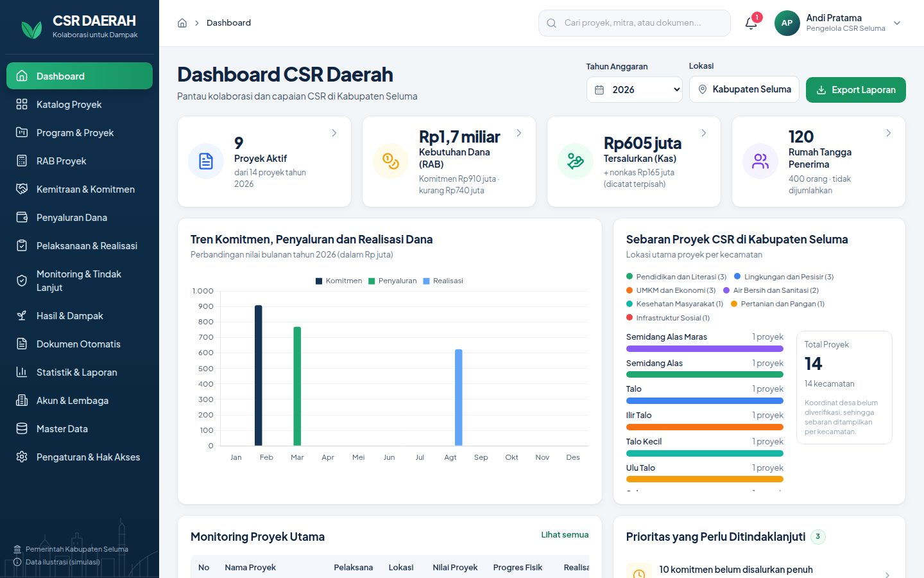Open Rumah Tangga Penerima card chevron

tap(889, 133)
